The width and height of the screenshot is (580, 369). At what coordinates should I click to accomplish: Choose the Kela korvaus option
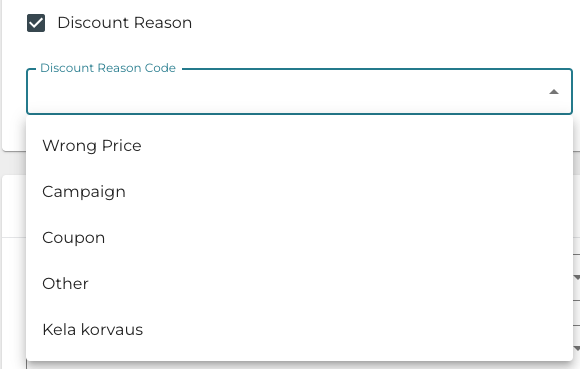299,329
